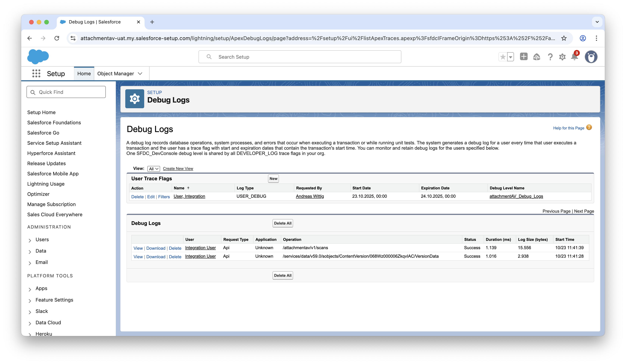This screenshot has height=364, width=626.
Task: Expand the Feature Settings tree item
Action: (30, 300)
